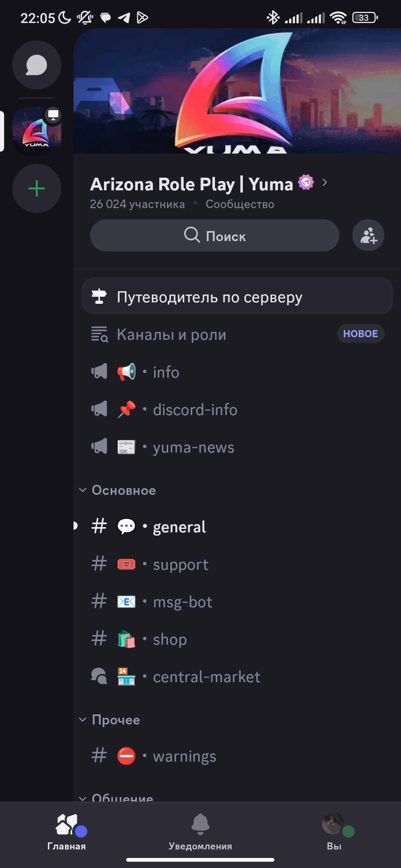The width and height of the screenshot is (401, 868).
Task: Open the discord-info announcement channel
Action: [x=195, y=410]
